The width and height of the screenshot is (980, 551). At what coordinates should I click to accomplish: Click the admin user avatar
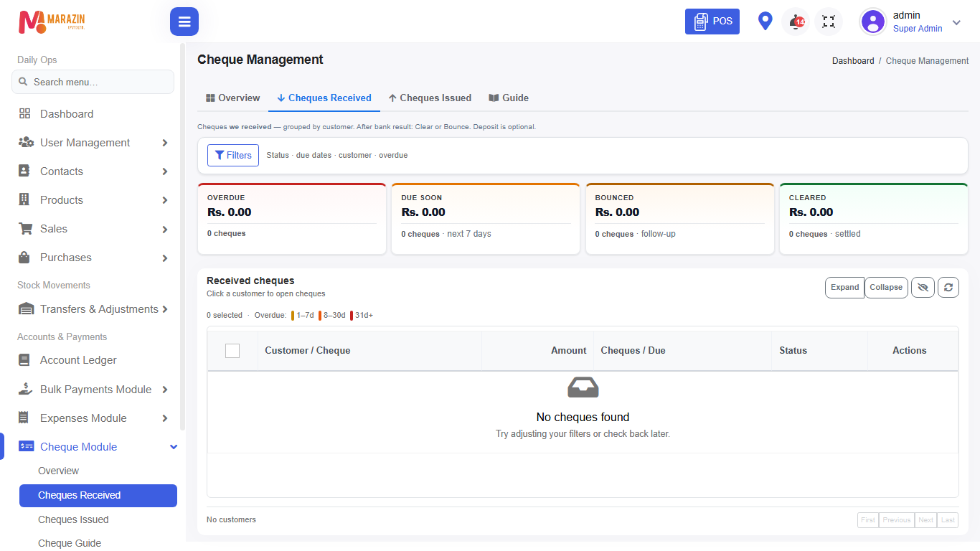tap(873, 22)
